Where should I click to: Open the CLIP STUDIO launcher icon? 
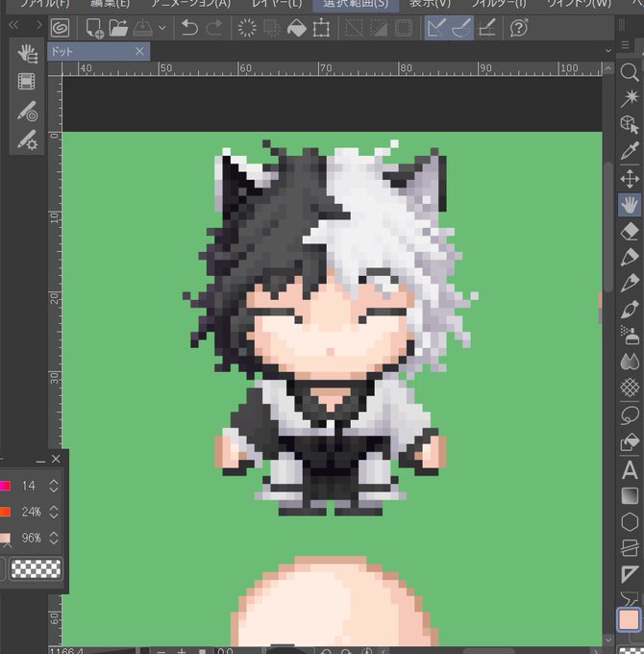click(x=60, y=28)
